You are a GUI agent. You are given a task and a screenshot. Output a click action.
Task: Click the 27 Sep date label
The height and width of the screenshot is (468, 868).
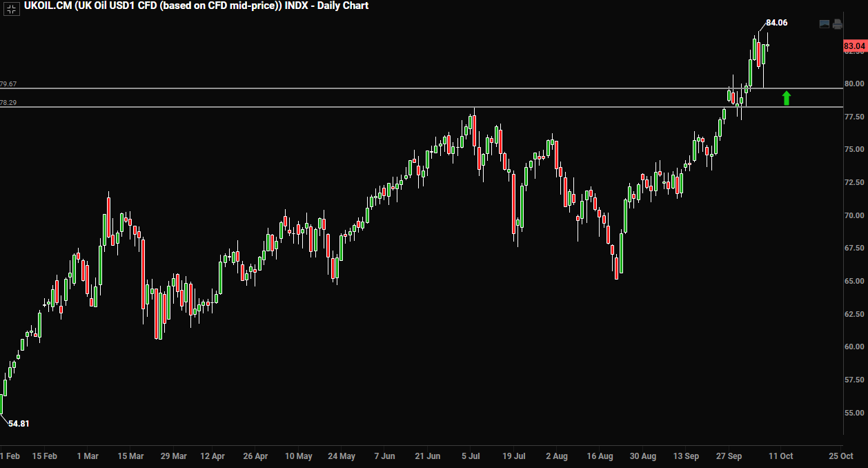729,456
